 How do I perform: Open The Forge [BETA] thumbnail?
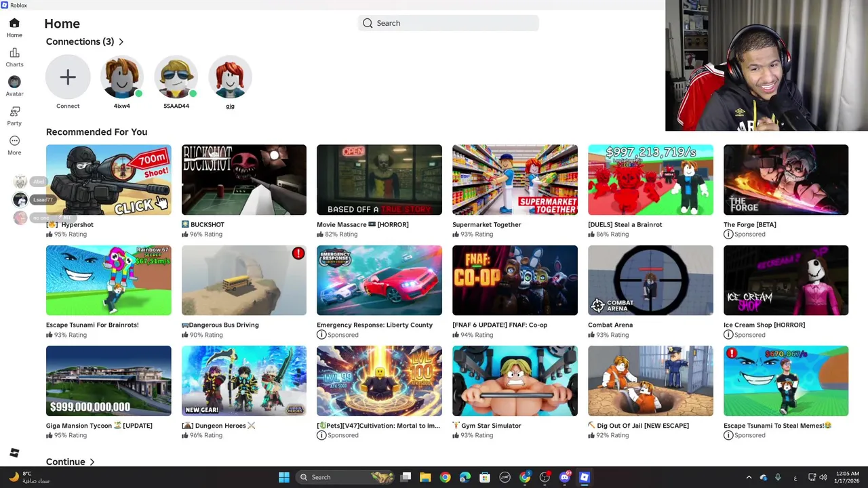tap(786, 180)
